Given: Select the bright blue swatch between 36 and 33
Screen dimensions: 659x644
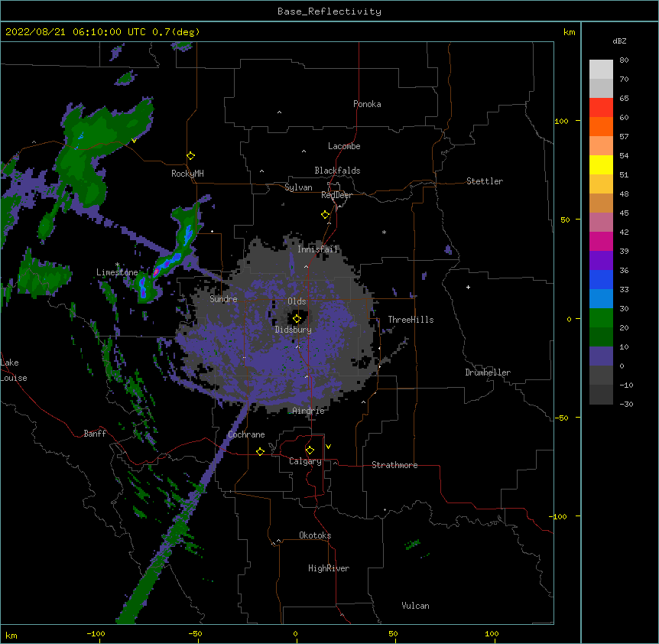Looking at the screenshot, I should tap(601, 279).
